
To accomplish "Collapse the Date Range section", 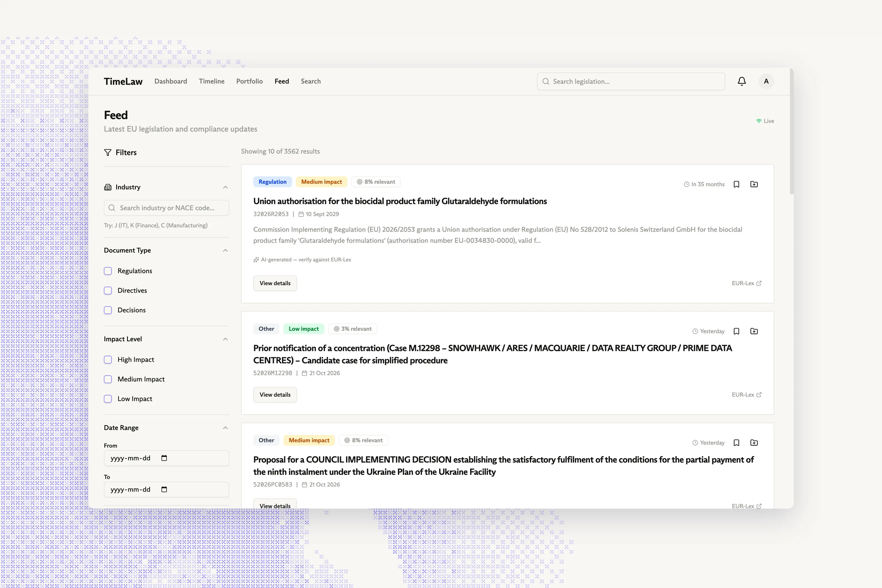I will click(225, 428).
